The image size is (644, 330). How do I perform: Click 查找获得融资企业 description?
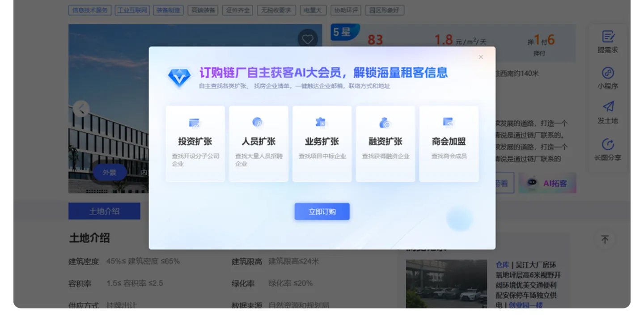[386, 156]
